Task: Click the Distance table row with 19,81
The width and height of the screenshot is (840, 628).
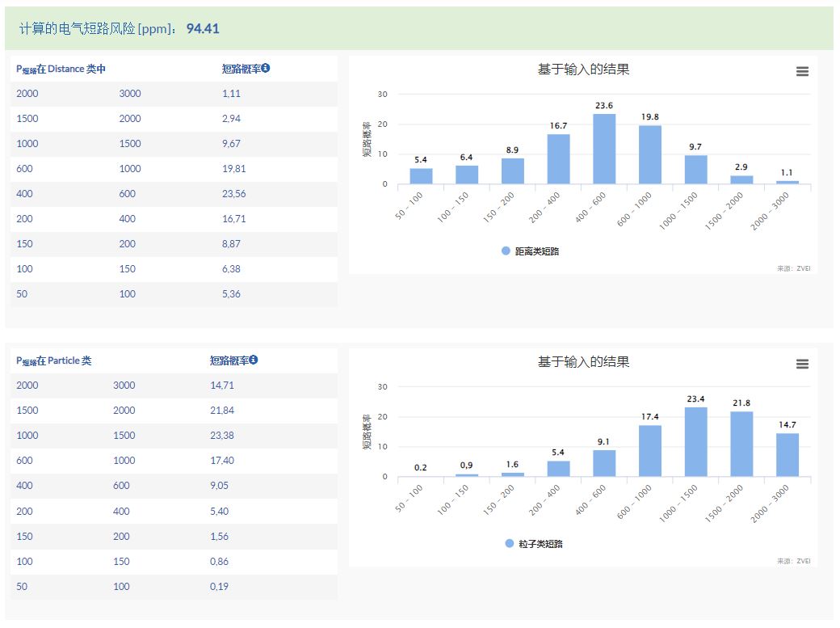Action: coord(174,169)
